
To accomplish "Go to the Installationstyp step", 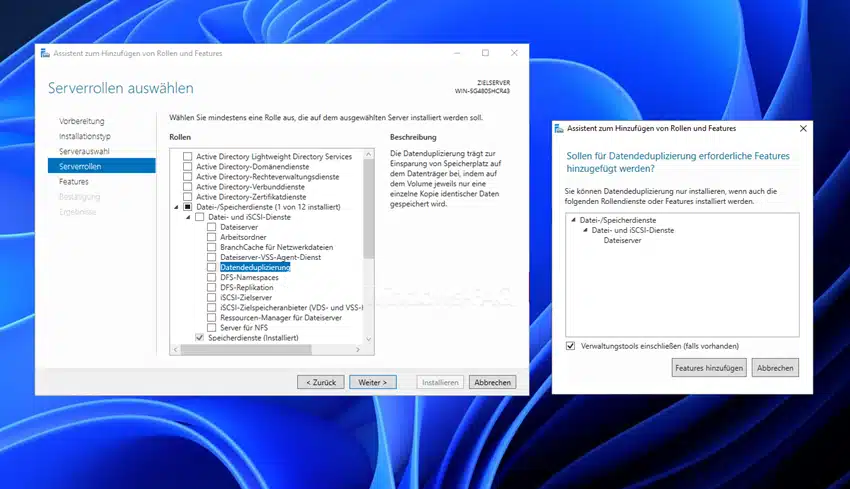I will (x=85, y=136).
